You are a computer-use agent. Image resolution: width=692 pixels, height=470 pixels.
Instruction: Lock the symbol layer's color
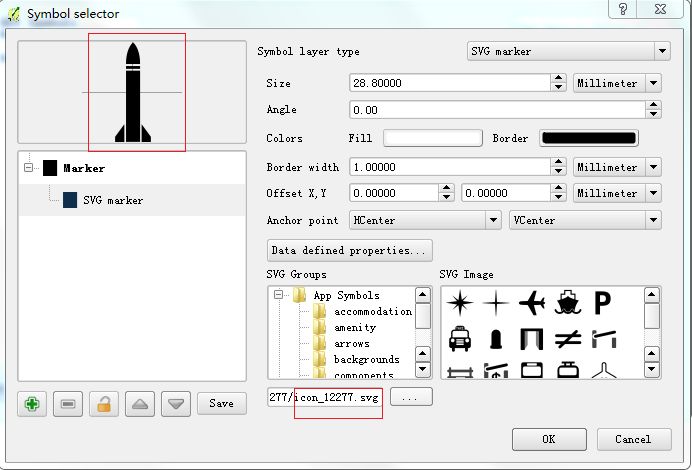[x=104, y=404]
